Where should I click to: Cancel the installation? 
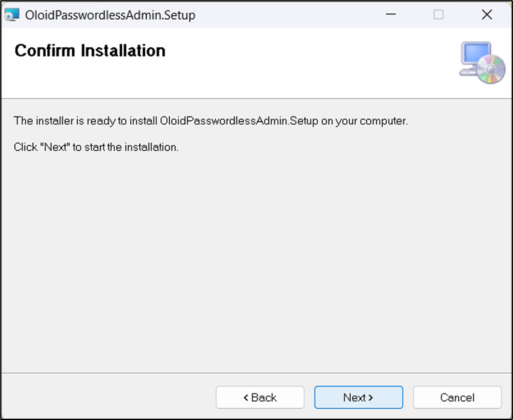457,398
